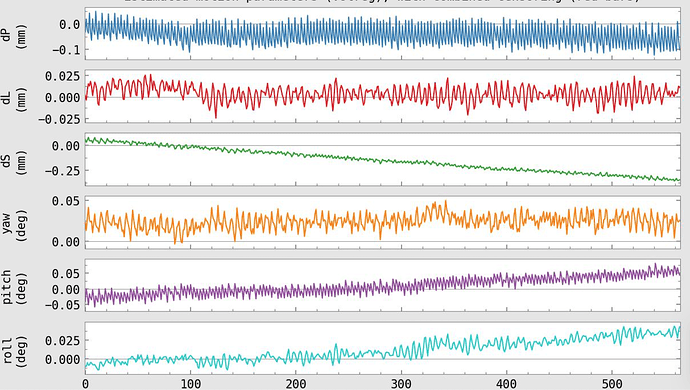This screenshot has height=390, width=690.
Task: Select the 0.00 tick in pitch panel
Action: [66, 290]
